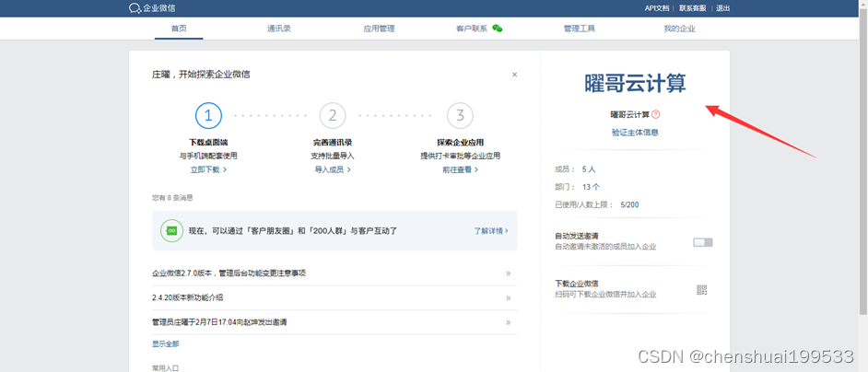Open the 管理工具 tab
Screen dimensions: 868x372
[x=579, y=29]
